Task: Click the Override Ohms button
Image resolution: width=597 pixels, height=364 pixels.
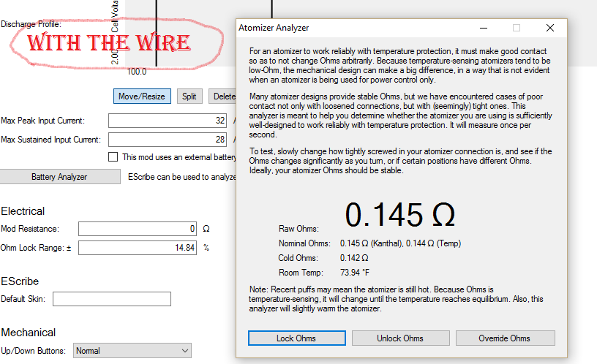Action: pyautogui.click(x=505, y=338)
